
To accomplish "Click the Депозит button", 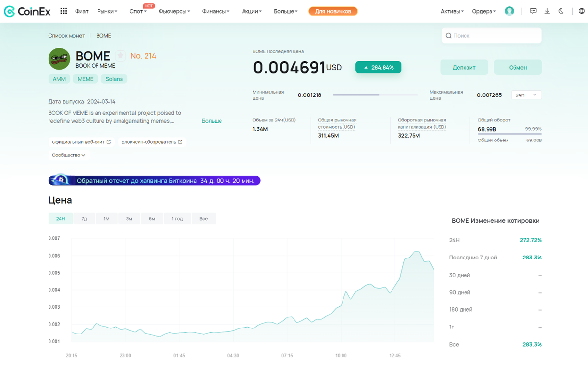I will (464, 67).
